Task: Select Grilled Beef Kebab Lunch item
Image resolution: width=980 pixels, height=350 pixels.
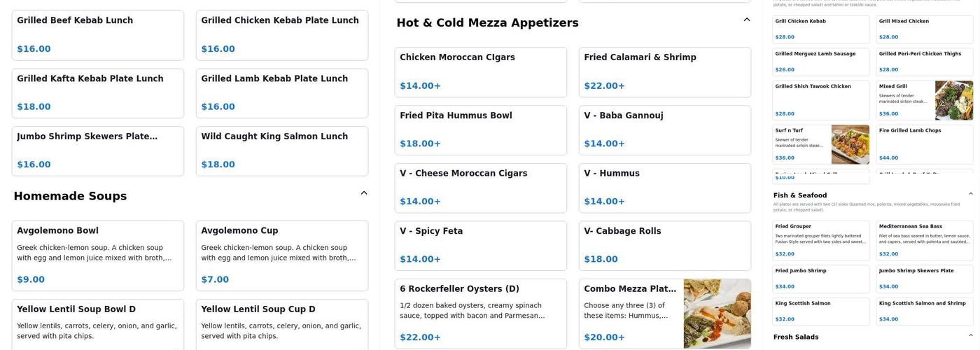Action: point(98,35)
